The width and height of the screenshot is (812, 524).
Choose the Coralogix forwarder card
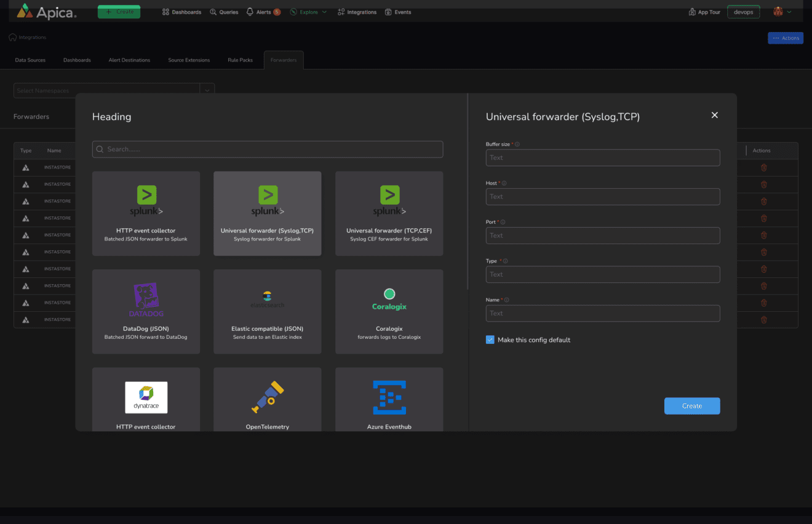pyautogui.click(x=389, y=311)
